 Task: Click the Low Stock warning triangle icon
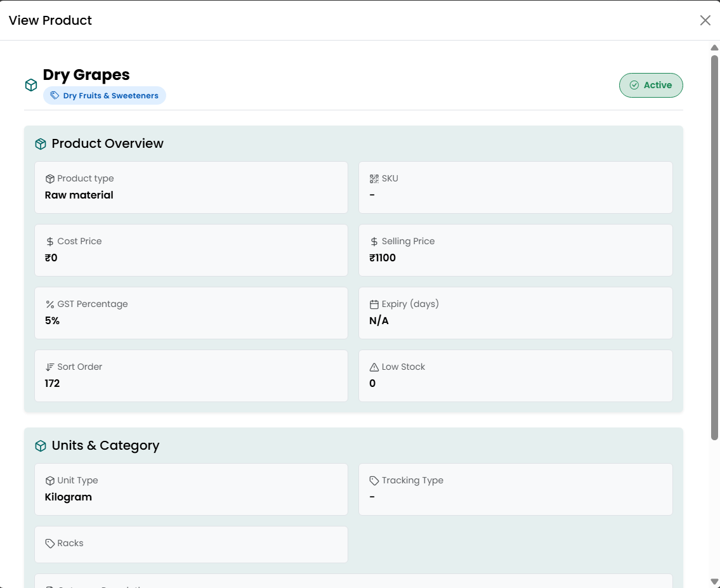(x=374, y=367)
